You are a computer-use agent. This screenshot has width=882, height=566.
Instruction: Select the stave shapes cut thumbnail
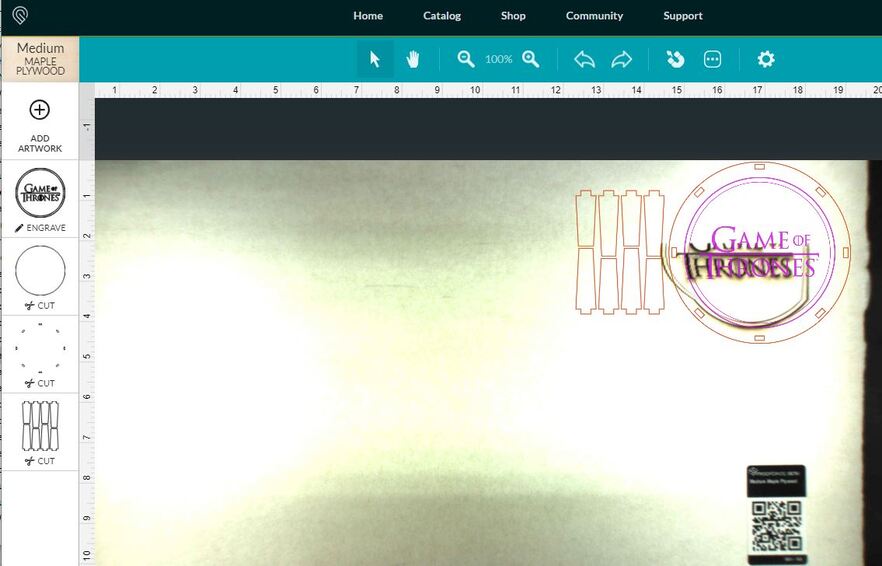[x=40, y=426]
